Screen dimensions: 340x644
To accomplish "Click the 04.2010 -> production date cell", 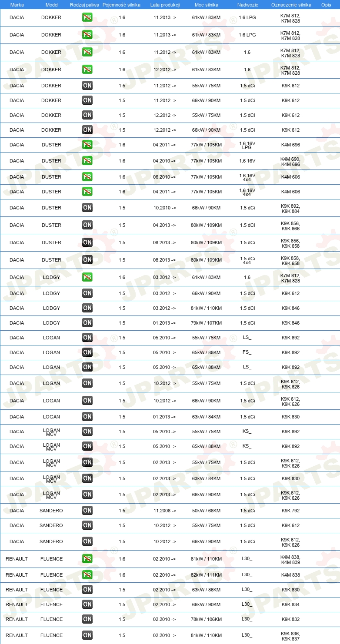I will (x=165, y=161).
